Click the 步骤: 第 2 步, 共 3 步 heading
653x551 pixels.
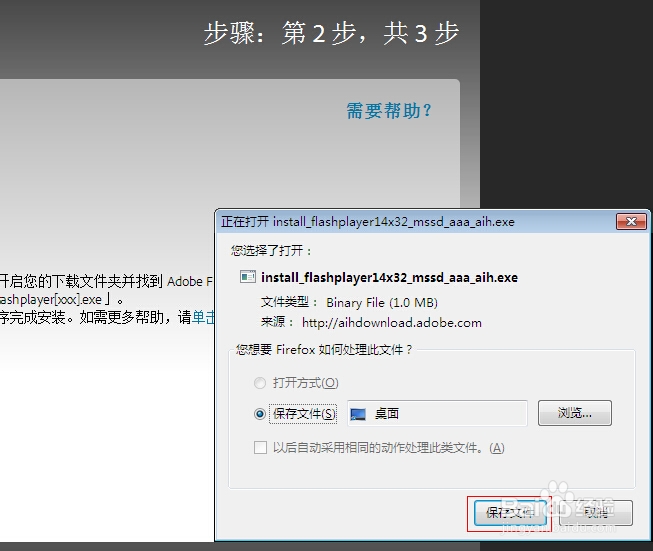click(331, 33)
